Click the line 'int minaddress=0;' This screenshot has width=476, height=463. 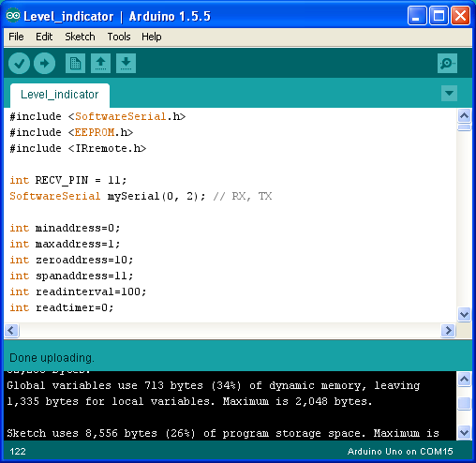tap(65, 228)
